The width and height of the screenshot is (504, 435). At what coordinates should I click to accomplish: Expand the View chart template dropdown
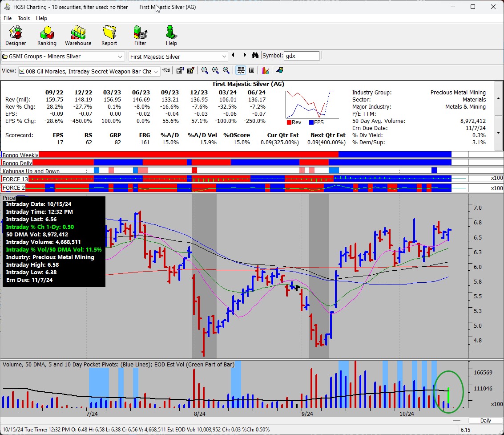[156, 72]
